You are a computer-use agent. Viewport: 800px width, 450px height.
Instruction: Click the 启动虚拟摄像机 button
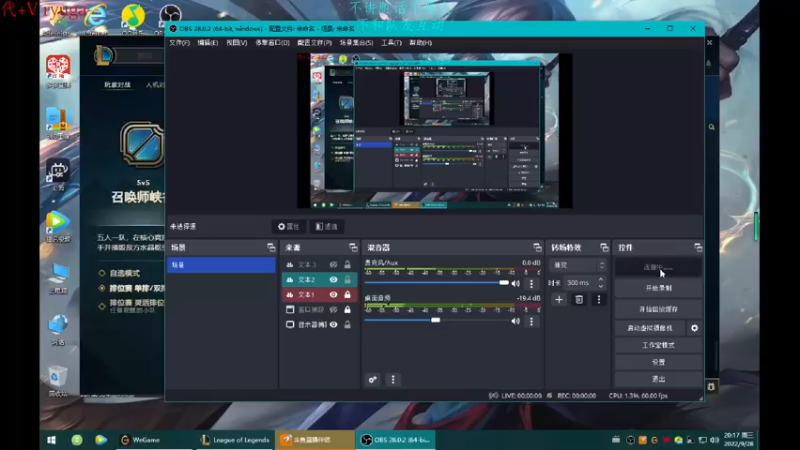click(x=650, y=328)
